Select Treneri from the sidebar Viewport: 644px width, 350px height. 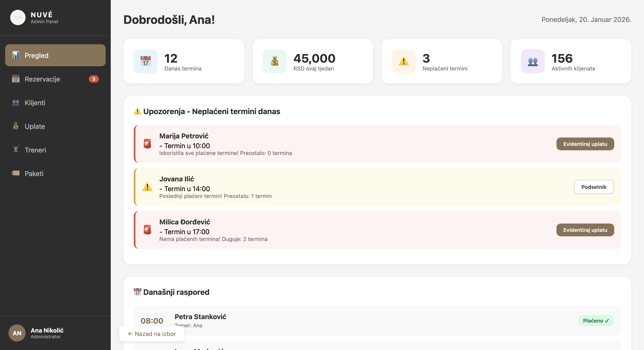pos(55,150)
